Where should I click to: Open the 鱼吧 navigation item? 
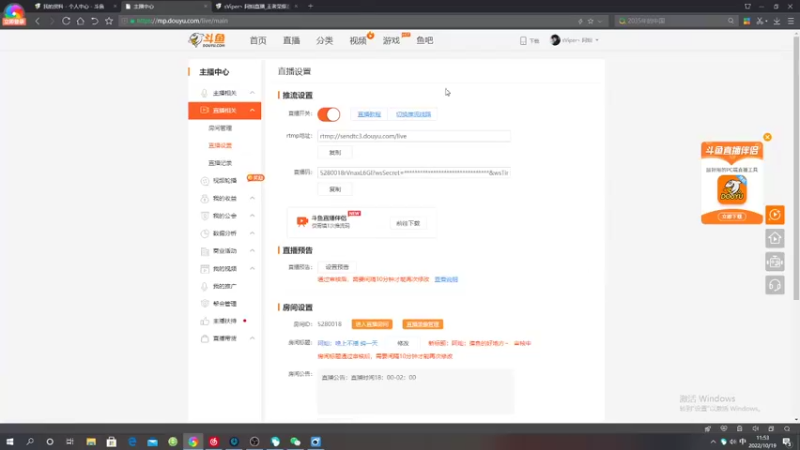424,40
